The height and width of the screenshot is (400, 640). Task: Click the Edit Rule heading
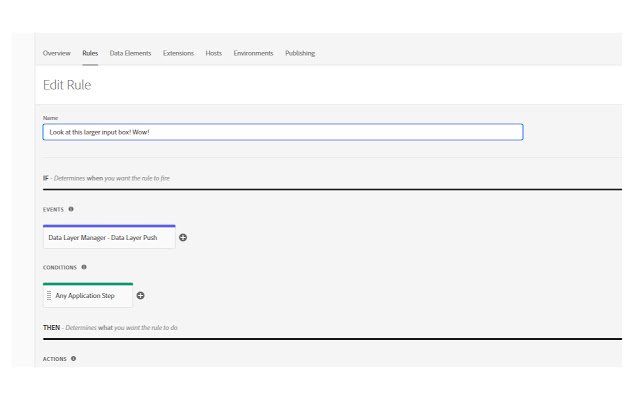click(x=67, y=85)
